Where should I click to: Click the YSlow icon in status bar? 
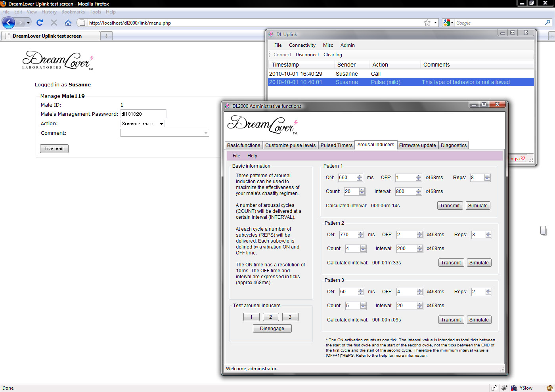[x=514, y=388]
